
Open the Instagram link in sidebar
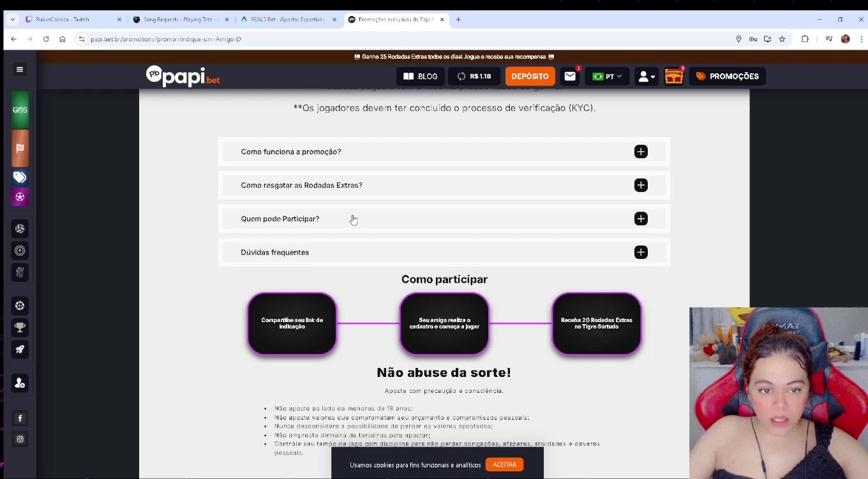(20, 439)
